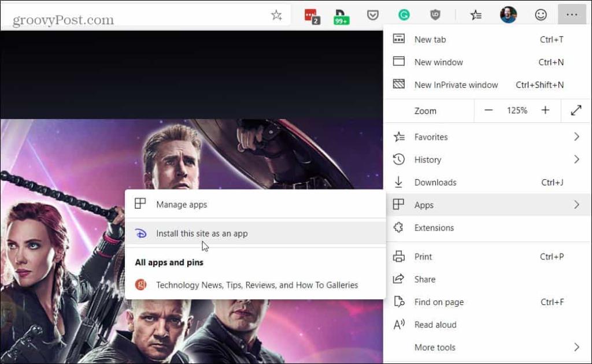Choose Share from the menu
The height and width of the screenshot is (364, 592).
click(487, 279)
